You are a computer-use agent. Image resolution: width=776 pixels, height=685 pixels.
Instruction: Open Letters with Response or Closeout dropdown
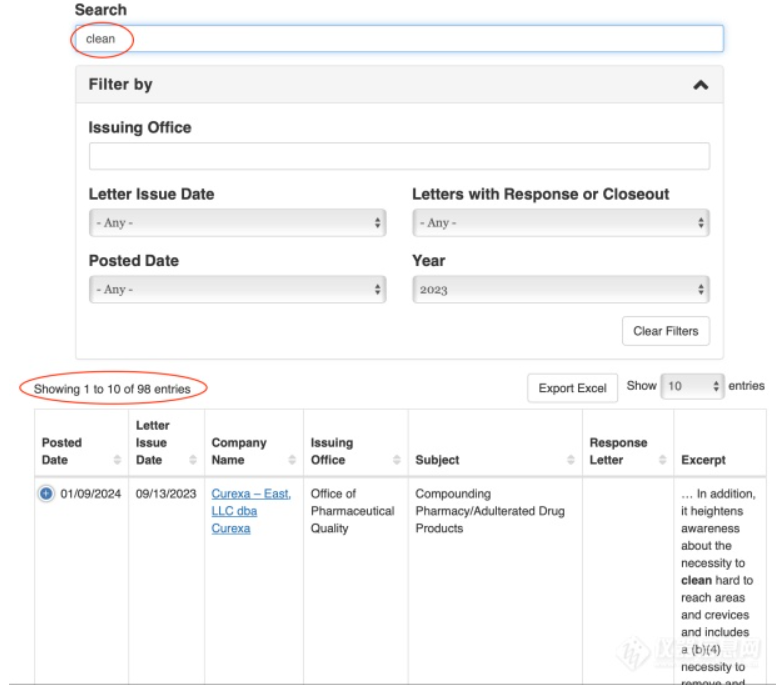tap(560, 223)
